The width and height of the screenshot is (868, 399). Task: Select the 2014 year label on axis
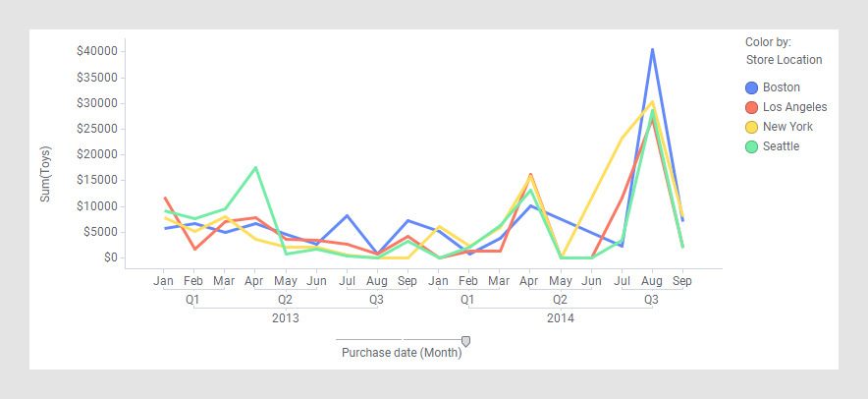click(x=561, y=318)
